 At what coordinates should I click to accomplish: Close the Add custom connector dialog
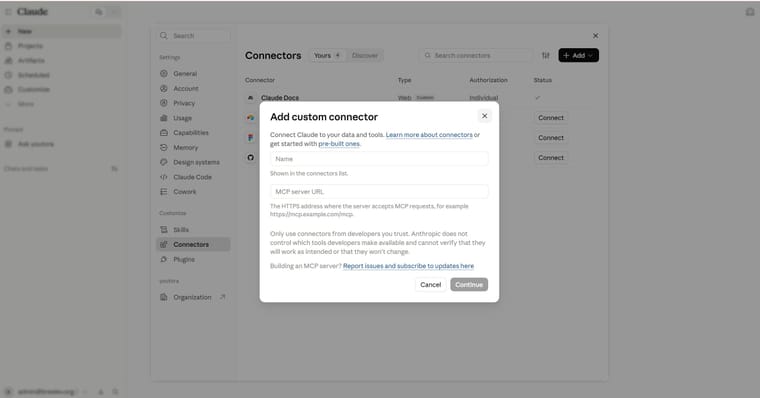click(x=484, y=116)
